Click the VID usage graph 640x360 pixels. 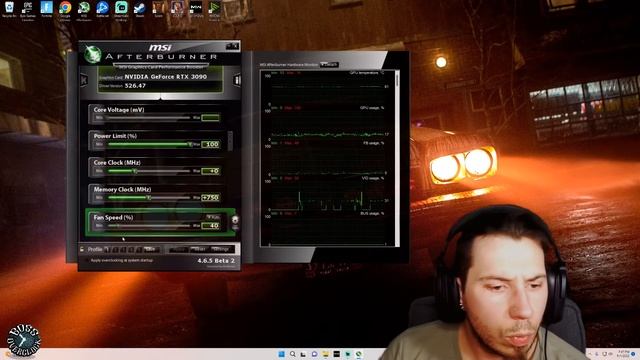[327, 193]
